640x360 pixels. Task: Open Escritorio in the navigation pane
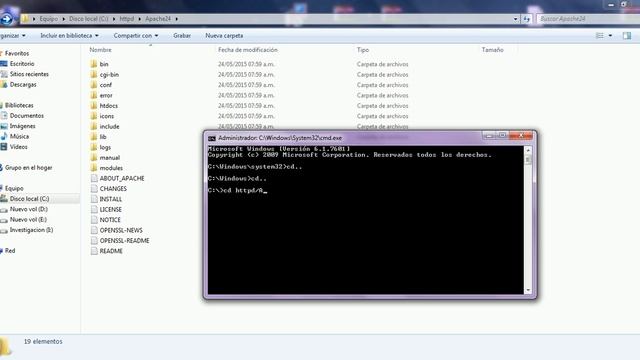tap(22, 64)
